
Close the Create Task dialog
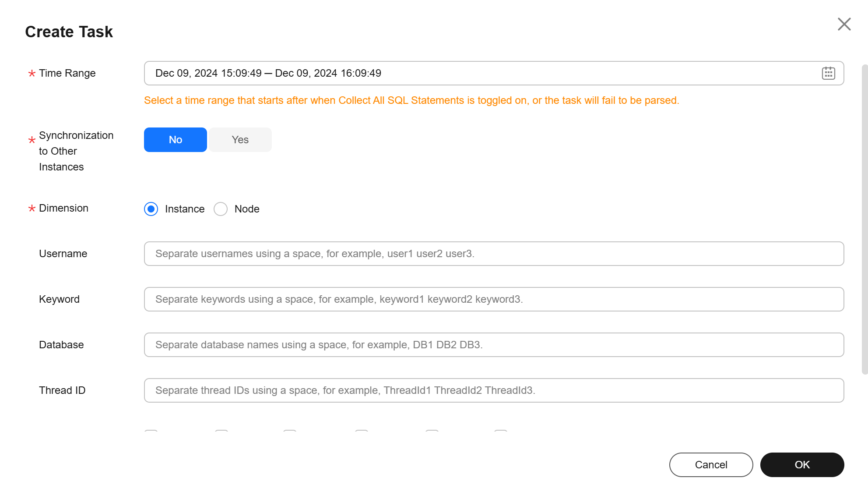844,24
